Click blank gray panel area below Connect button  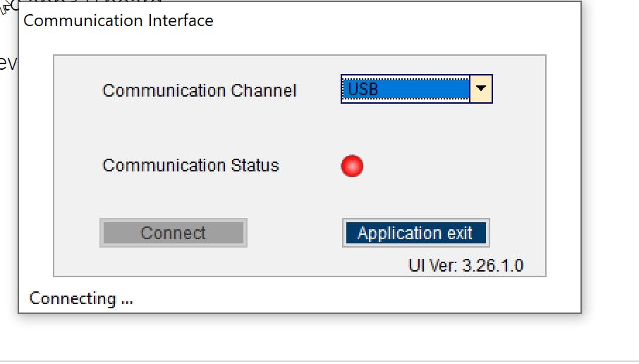point(173,262)
